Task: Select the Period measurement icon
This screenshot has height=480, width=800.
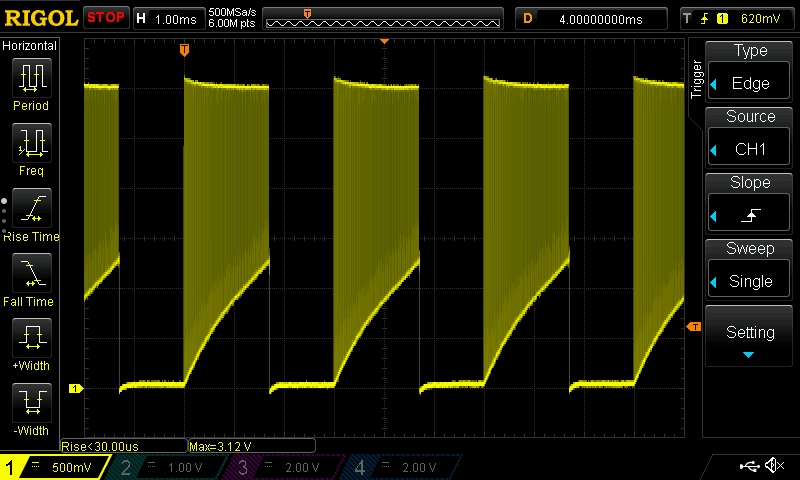Action: point(31,78)
